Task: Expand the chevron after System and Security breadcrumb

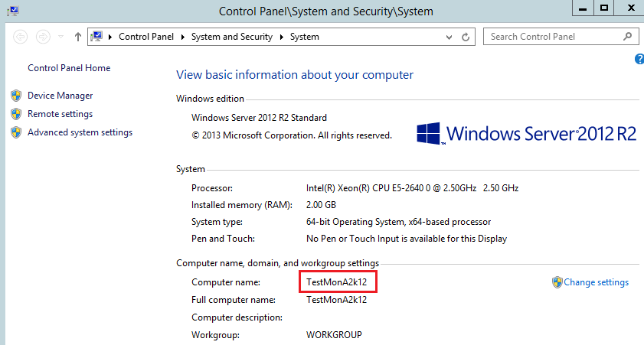Action: click(282, 37)
